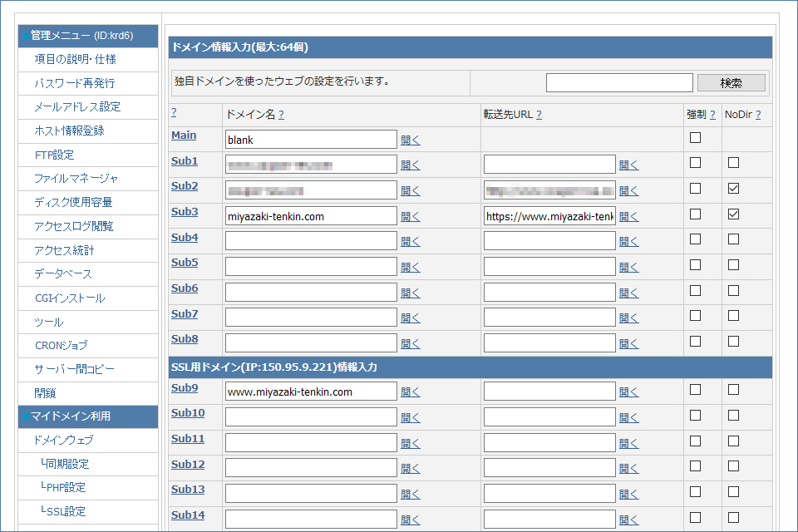This screenshot has width=798, height=532.
Task: Open ツール menu item
Action: click(x=49, y=322)
